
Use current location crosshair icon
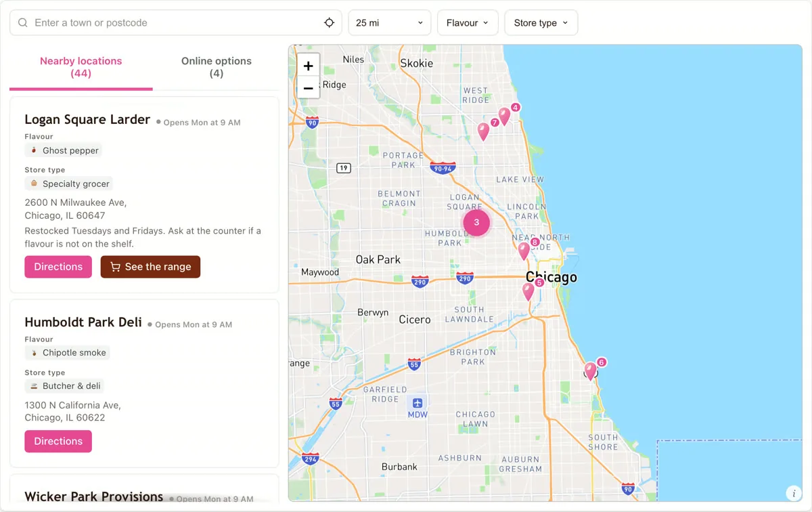coord(329,22)
